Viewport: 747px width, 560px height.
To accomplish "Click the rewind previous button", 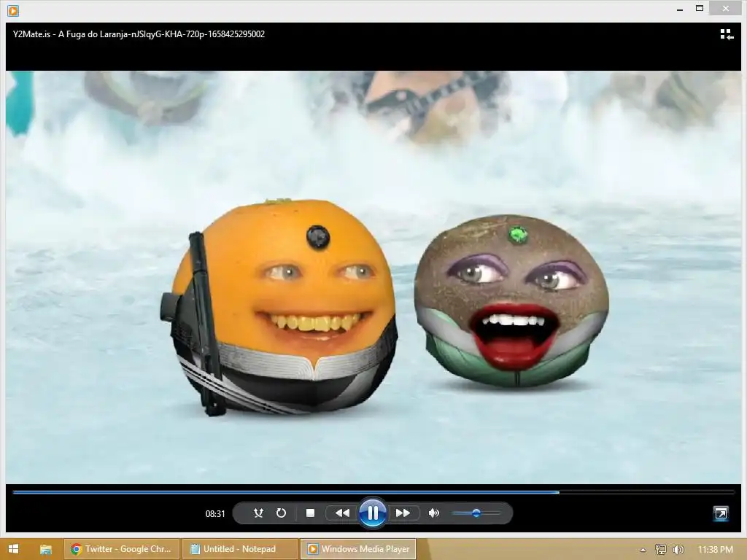I will click(x=342, y=513).
